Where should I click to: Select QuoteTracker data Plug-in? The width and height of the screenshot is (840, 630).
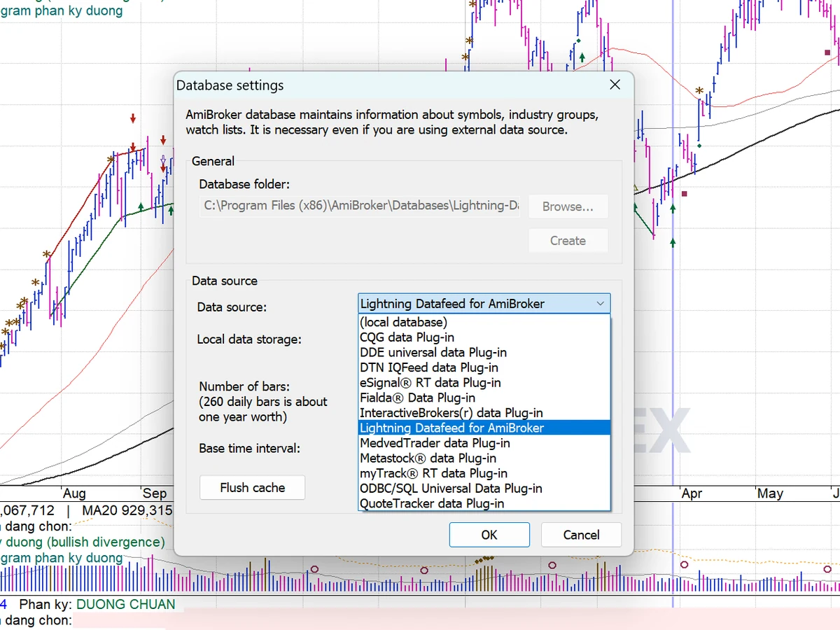[484, 503]
